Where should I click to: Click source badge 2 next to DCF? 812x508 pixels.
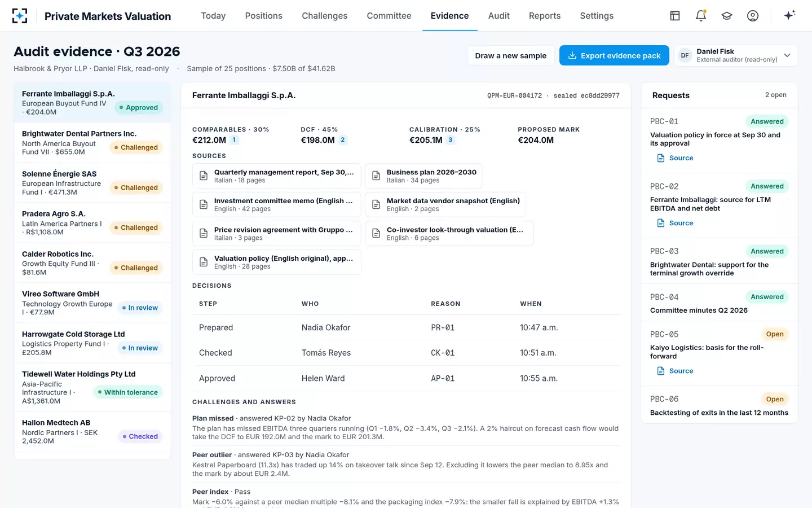click(x=342, y=140)
